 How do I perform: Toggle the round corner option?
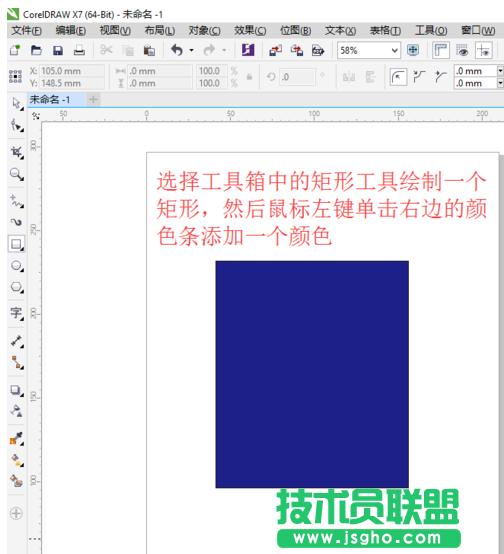tap(398, 77)
